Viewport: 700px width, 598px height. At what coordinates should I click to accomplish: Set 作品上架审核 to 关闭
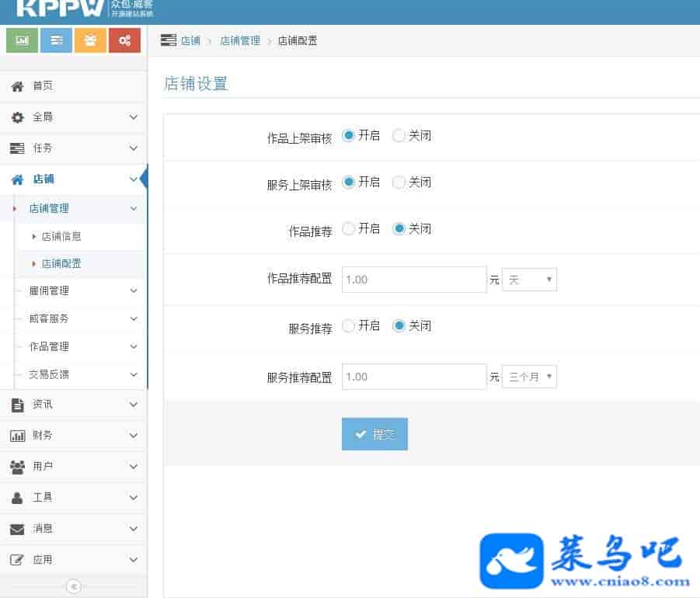[399, 136]
